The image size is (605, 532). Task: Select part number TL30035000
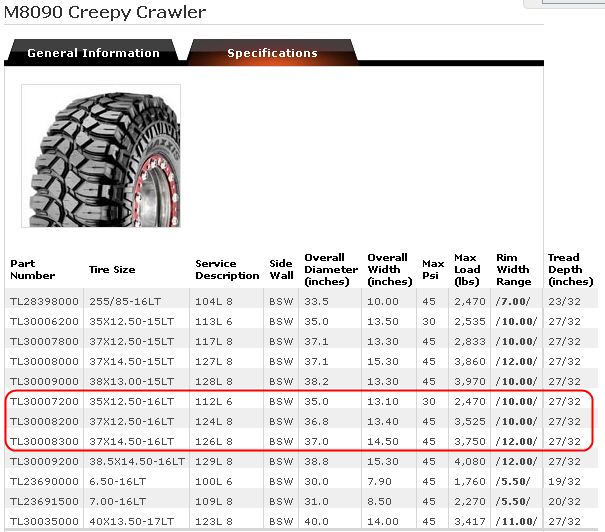tap(43, 522)
